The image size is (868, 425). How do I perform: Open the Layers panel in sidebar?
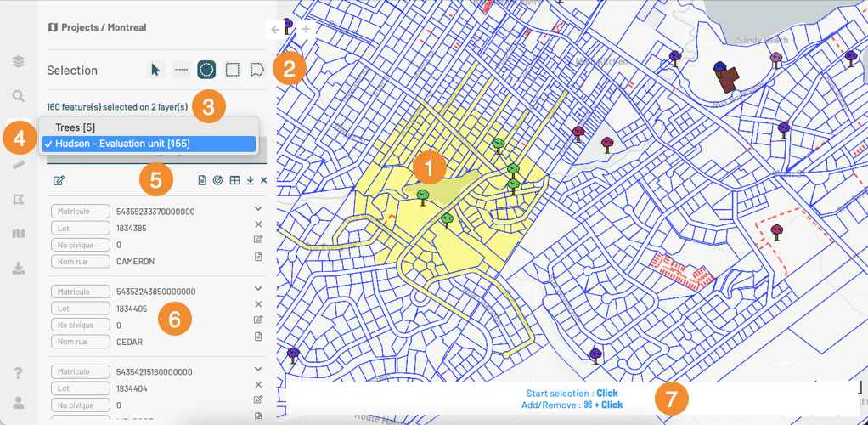coord(18,61)
